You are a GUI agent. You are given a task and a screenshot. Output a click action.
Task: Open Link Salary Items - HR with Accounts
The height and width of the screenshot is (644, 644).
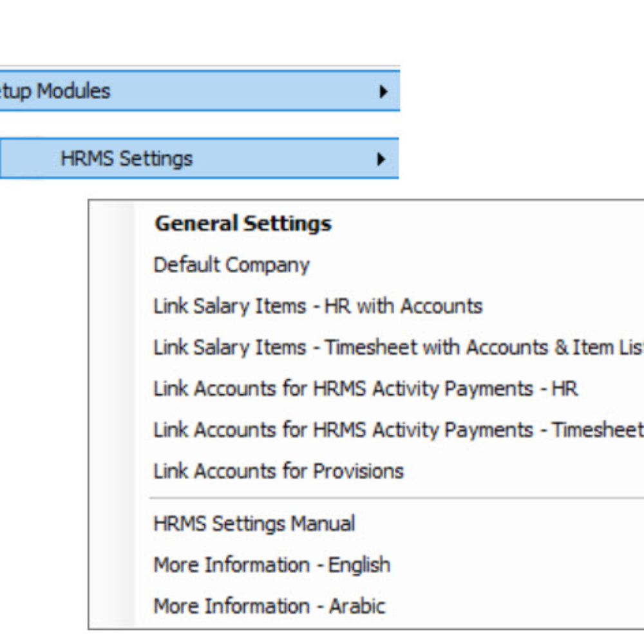click(x=317, y=307)
